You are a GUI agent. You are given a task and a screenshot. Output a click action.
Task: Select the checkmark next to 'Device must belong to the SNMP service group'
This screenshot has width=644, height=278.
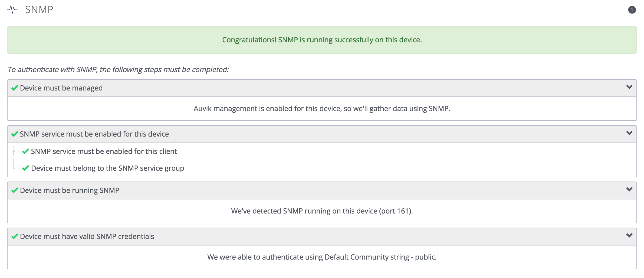(25, 168)
